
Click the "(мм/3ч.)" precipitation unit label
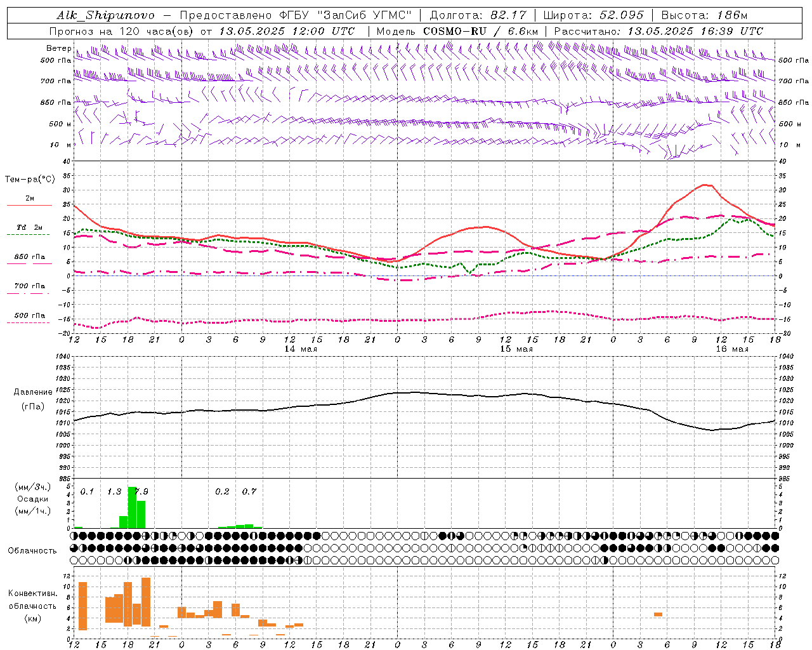33,487
